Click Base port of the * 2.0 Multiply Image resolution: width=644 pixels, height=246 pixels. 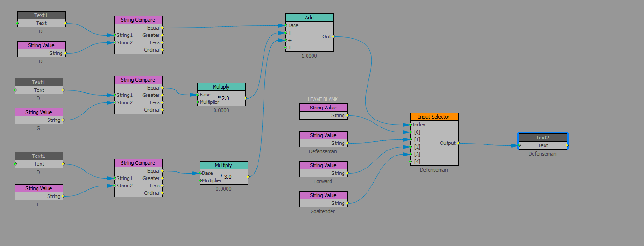(x=199, y=95)
